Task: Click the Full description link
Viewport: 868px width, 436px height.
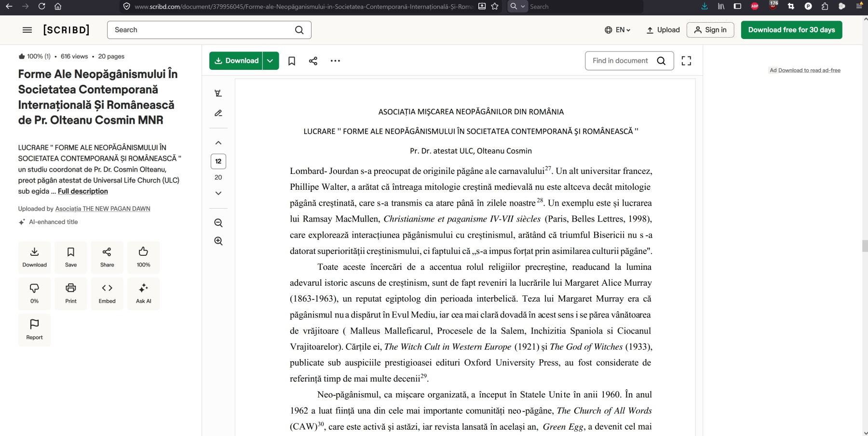Action: click(83, 191)
